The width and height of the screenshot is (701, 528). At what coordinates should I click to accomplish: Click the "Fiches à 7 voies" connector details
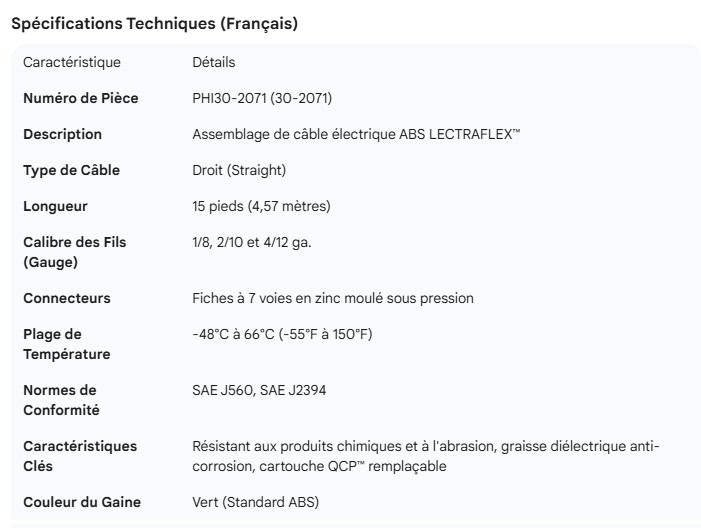[333, 298]
